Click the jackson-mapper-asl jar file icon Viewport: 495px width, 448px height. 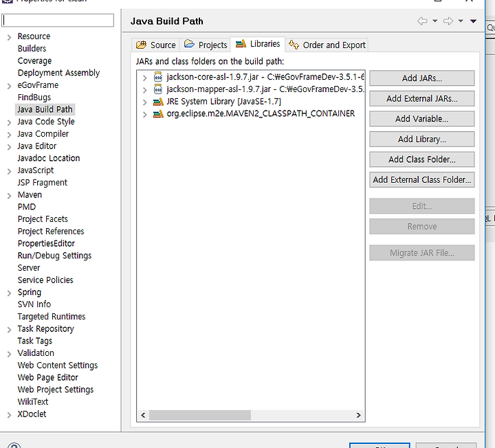coord(158,89)
